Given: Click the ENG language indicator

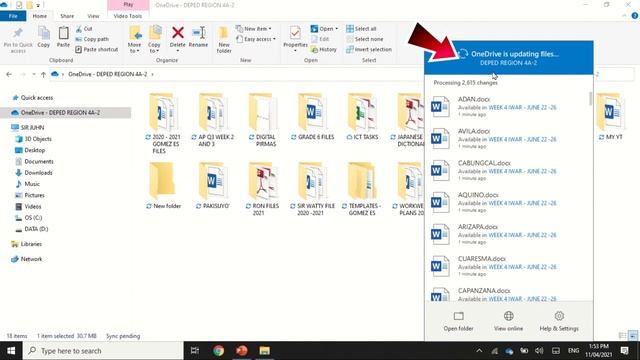Looking at the screenshot, I should [573, 351].
